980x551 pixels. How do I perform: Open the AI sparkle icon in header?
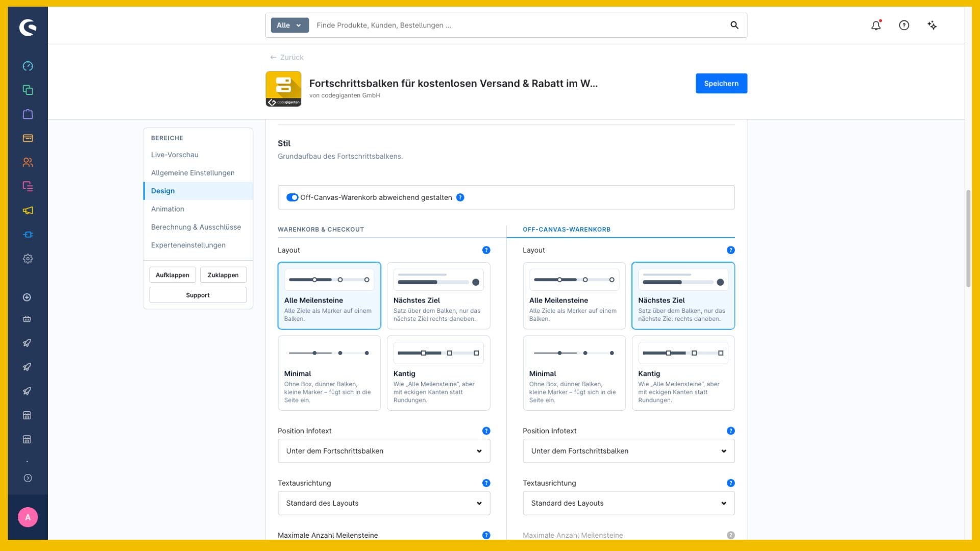coord(932,25)
